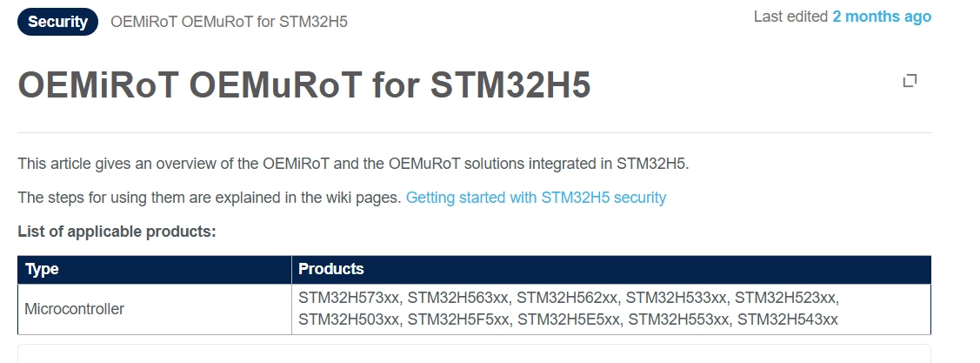Click STM32H5E5xx in the products cell
Screen dimensions: 980x363
(569, 319)
